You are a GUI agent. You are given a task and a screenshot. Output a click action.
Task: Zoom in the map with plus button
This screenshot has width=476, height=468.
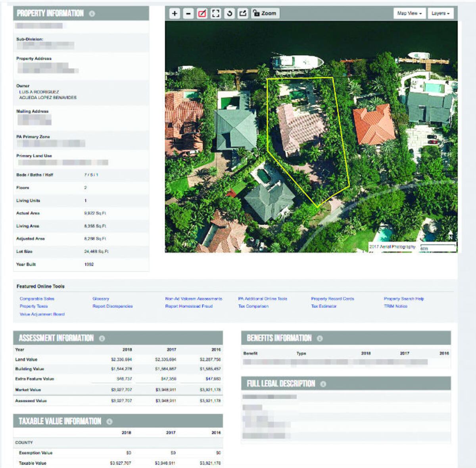175,13
